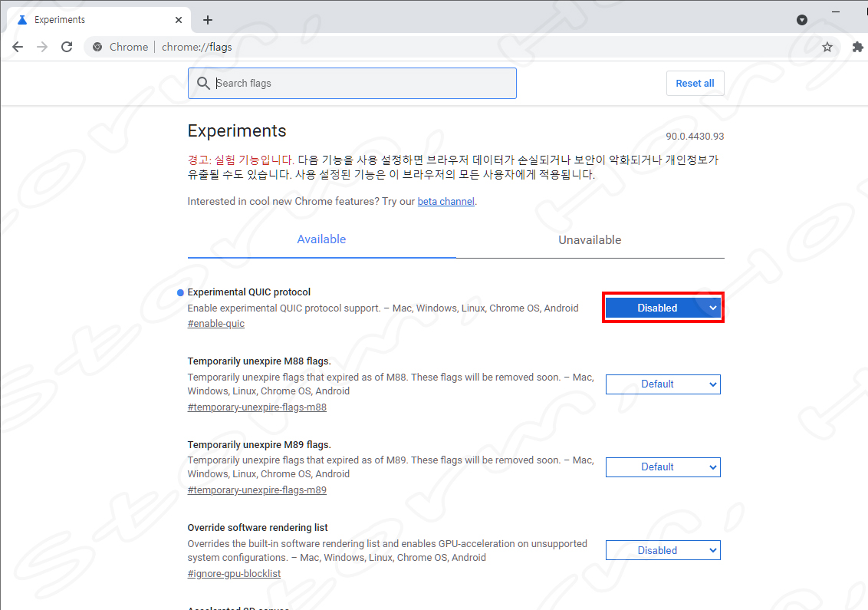Click the Temporarily unexpire M89 flags title

point(259,445)
